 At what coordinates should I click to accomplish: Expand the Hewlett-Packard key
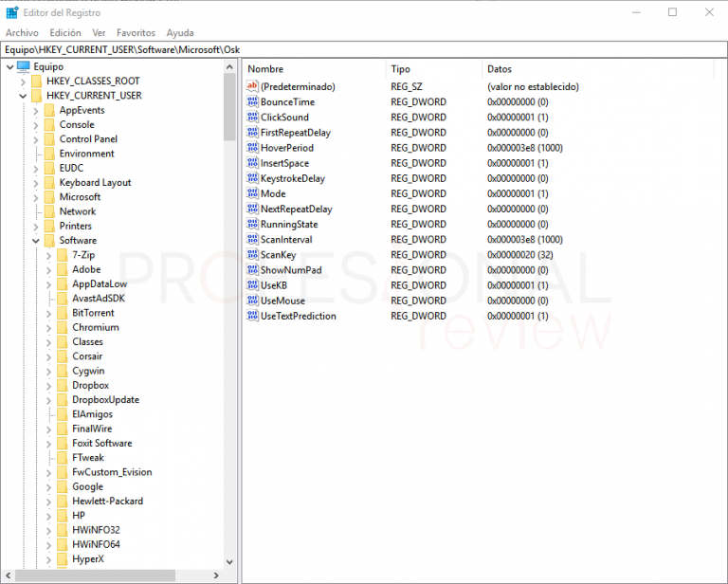[x=48, y=502]
